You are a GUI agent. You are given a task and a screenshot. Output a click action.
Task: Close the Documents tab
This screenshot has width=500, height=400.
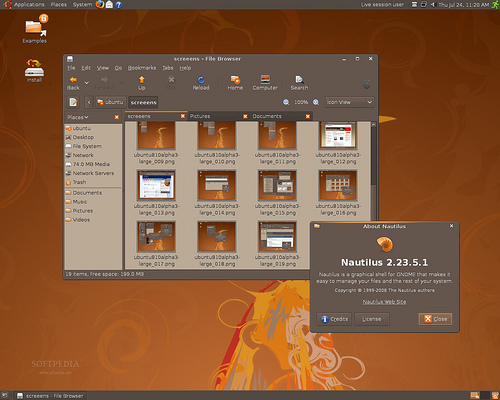click(308, 116)
